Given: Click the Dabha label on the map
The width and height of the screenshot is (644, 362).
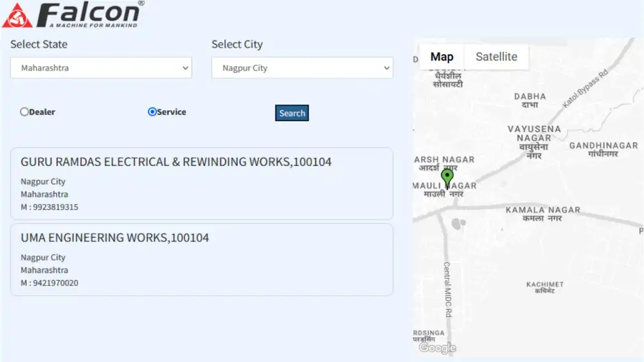Looking at the screenshot, I should (530, 100).
